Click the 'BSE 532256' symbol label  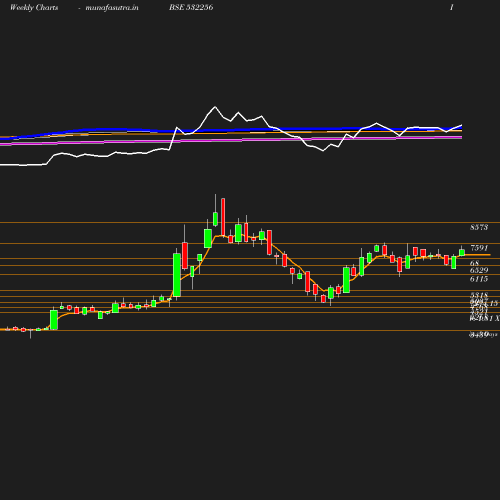point(191,7)
